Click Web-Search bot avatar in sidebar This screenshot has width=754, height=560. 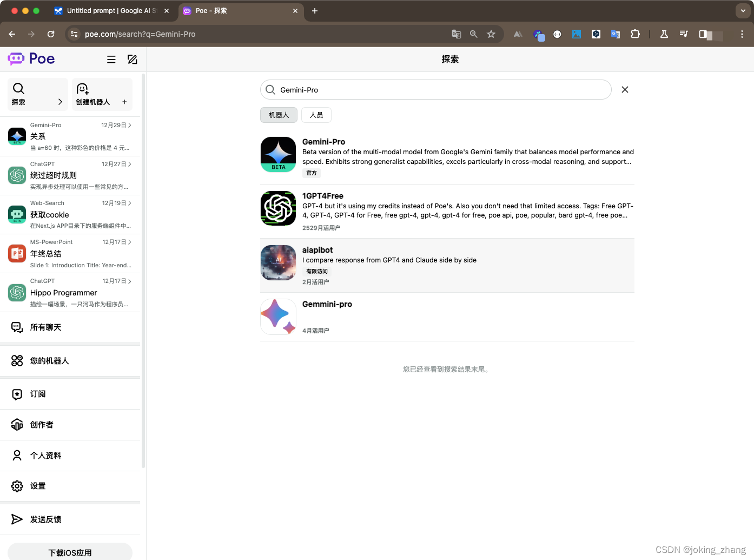pyautogui.click(x=17, y=214)
